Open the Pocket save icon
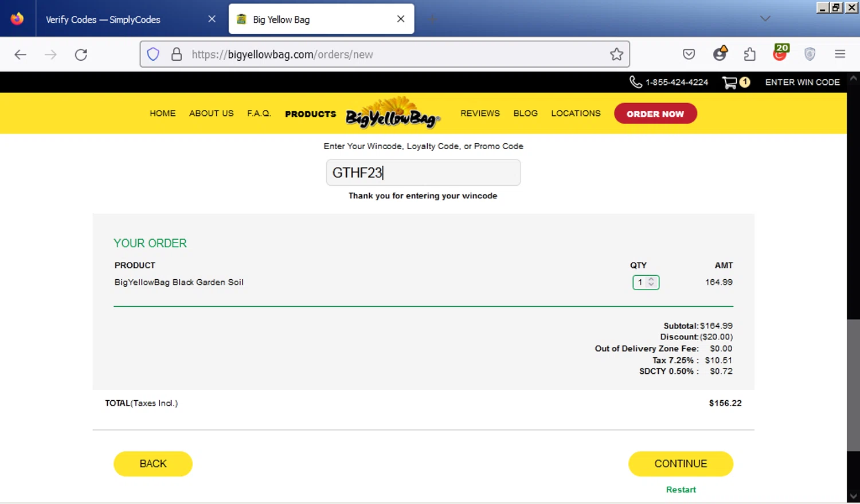The image size is (860, 504). [689, 54]
